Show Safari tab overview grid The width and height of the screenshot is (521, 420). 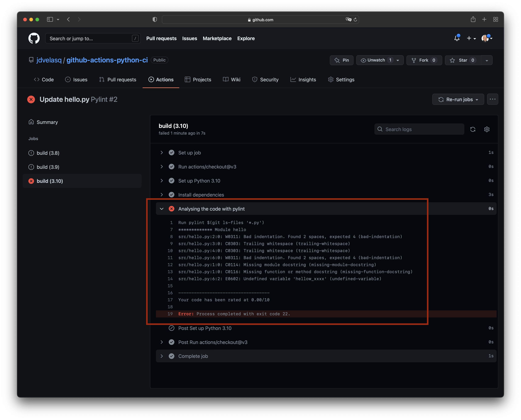tap(495, 19)
